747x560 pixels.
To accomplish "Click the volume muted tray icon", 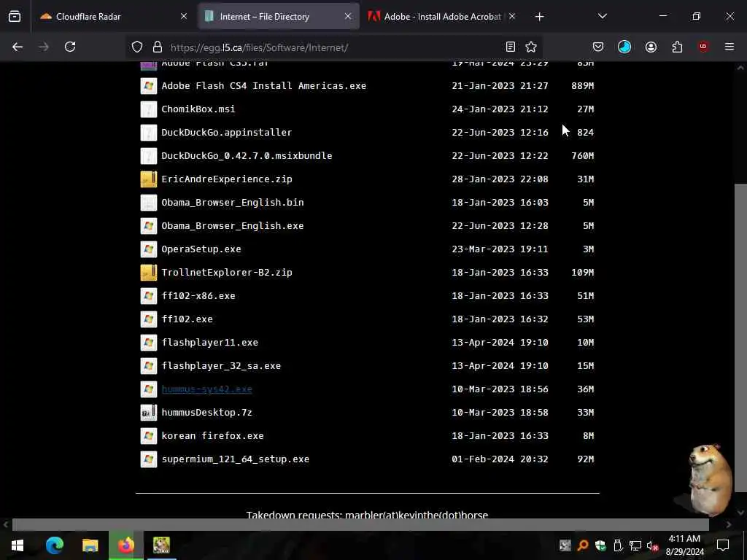I will pyautogui.click(x=652, y=545).
